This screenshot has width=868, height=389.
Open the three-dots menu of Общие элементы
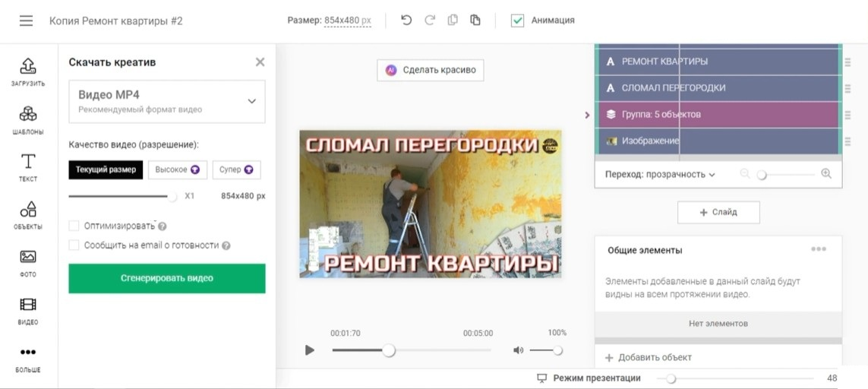coord(819,249)
